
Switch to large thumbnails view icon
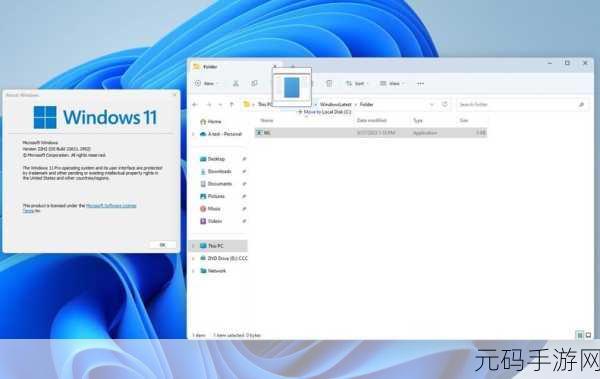tap(589, 335)
